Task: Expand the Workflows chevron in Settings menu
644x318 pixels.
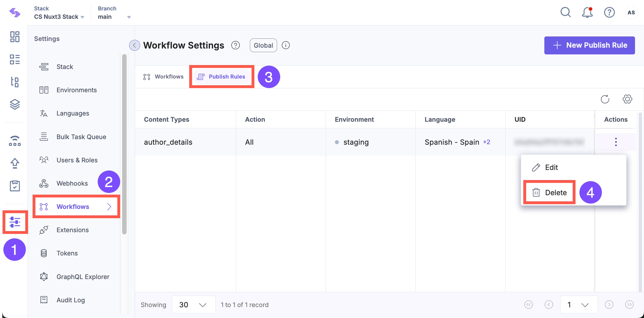Action: [109, 207]
